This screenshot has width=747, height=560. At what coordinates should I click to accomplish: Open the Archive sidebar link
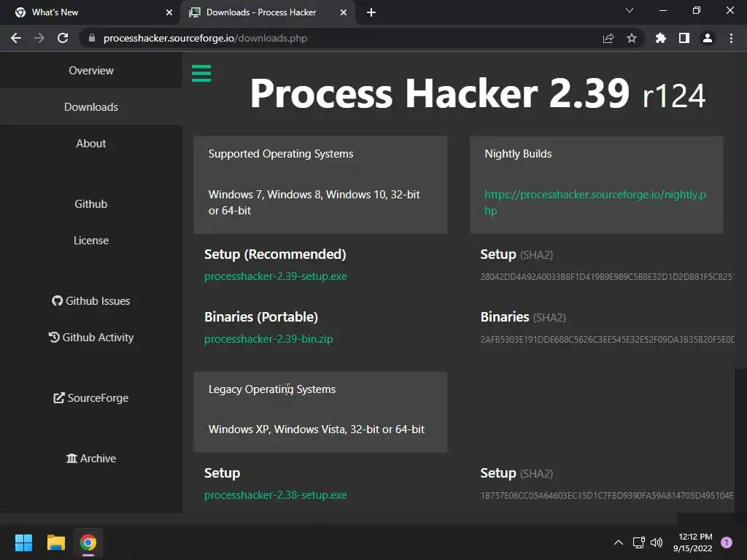(x=91, y=458)
